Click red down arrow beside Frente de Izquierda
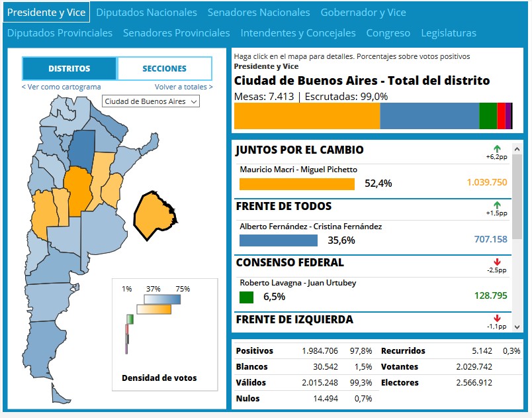This screenshot has width=532, height=418. pyautogui.click(x=497, y=319)
